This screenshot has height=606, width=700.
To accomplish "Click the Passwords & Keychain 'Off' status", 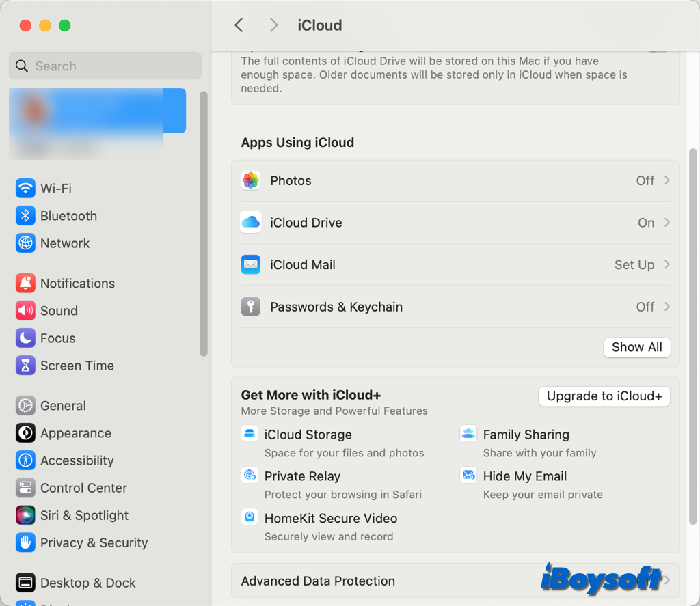I will coord(645,307).
